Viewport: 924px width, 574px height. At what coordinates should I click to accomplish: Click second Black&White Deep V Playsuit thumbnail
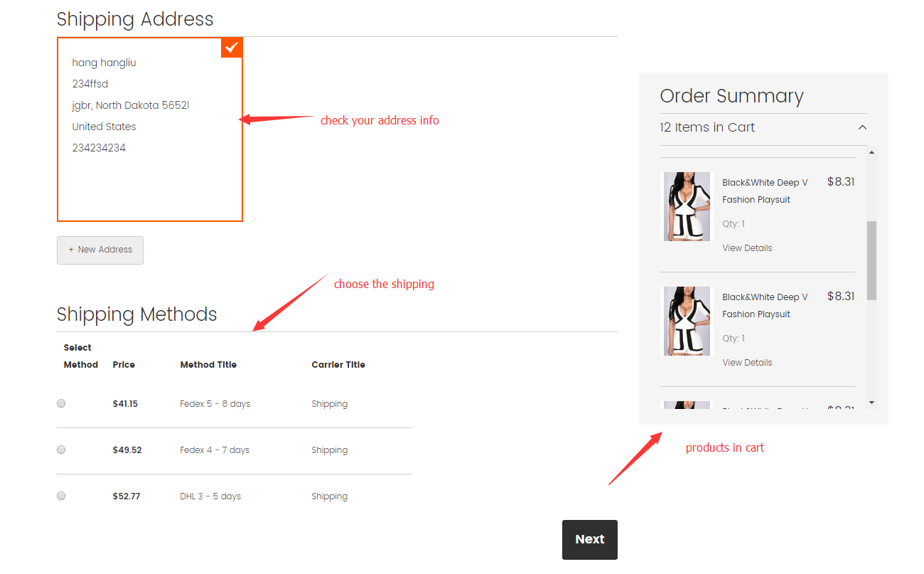(687, 321)
